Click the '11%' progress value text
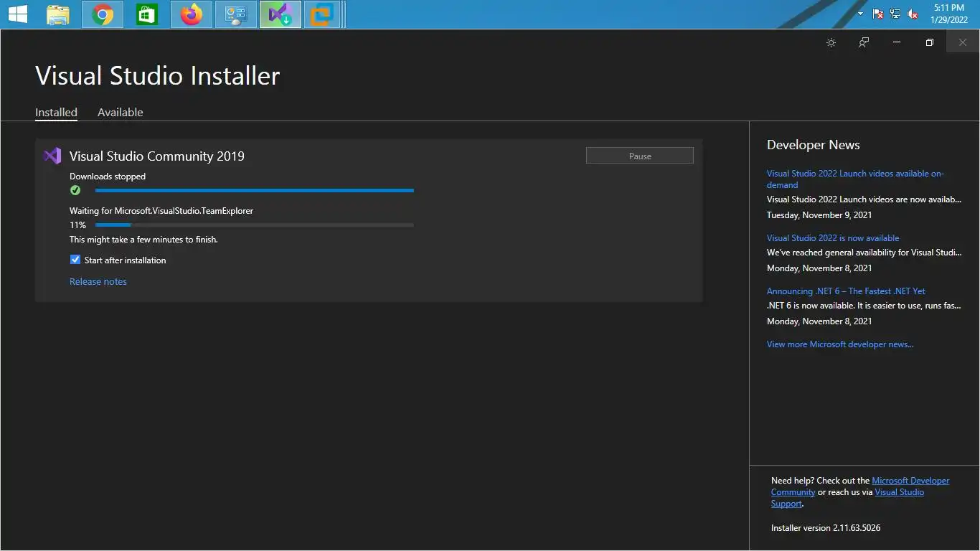The width and height of the screenshot is (980, 551). pyautogui.click(x=77, y=225)
